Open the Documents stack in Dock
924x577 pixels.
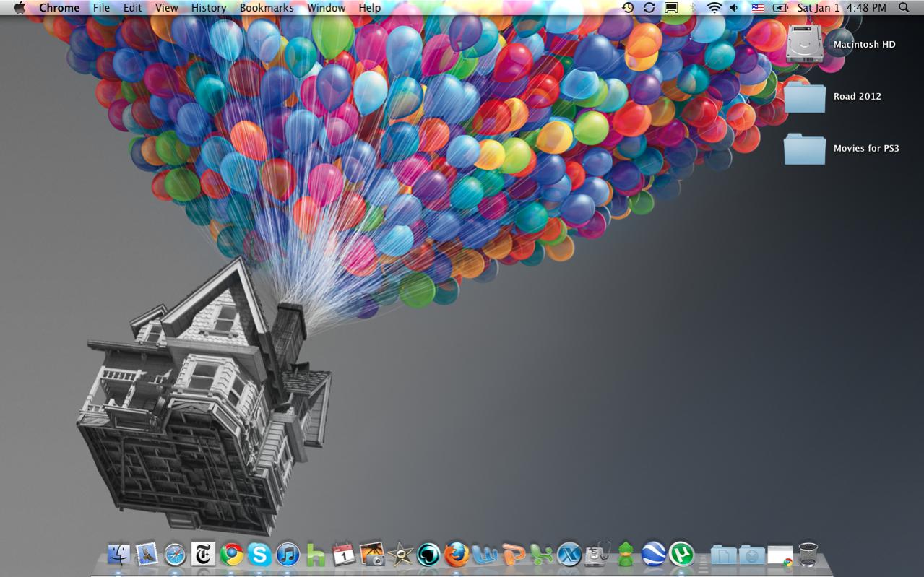coord(723,555)
